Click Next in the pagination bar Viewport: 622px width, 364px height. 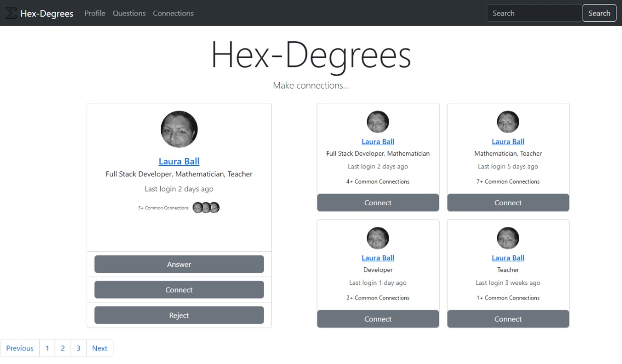(x=99, y=348)
